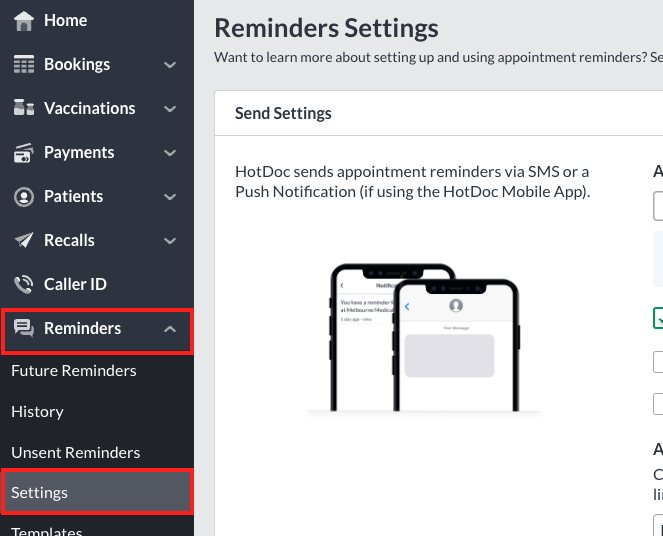Expand the Patients submenu arrow
This screenshot has width=663, height=536.
pyautogui.click(x=170, y=197)
